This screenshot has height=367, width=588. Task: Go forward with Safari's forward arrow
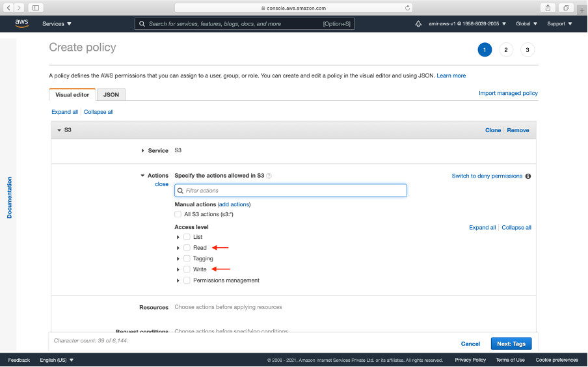[19, 8]
